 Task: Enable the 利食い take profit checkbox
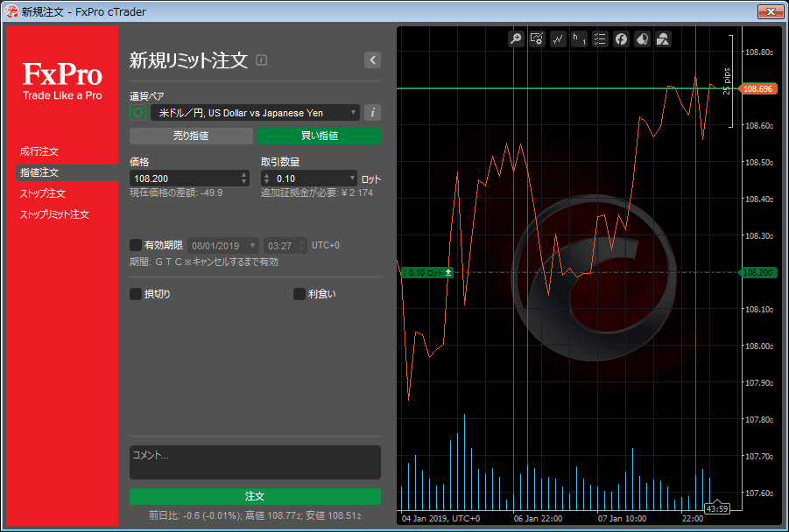pyautogui.click(x=299, y=294)
